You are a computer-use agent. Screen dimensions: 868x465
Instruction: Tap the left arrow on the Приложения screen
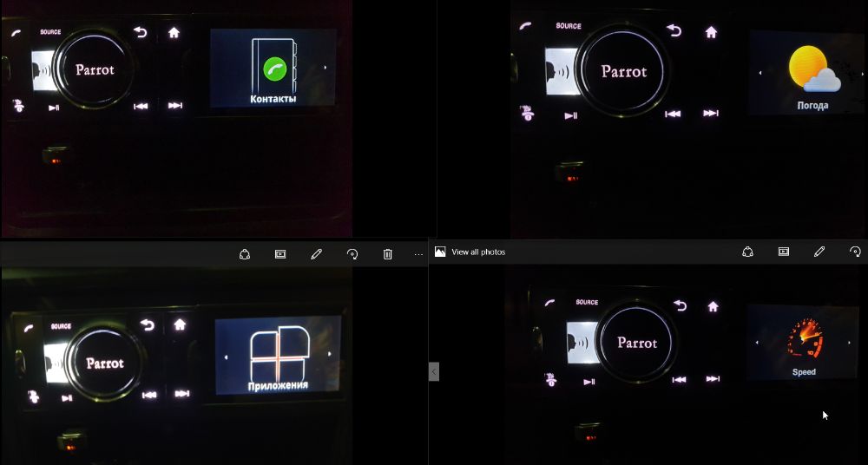click(x=226, y=357)
